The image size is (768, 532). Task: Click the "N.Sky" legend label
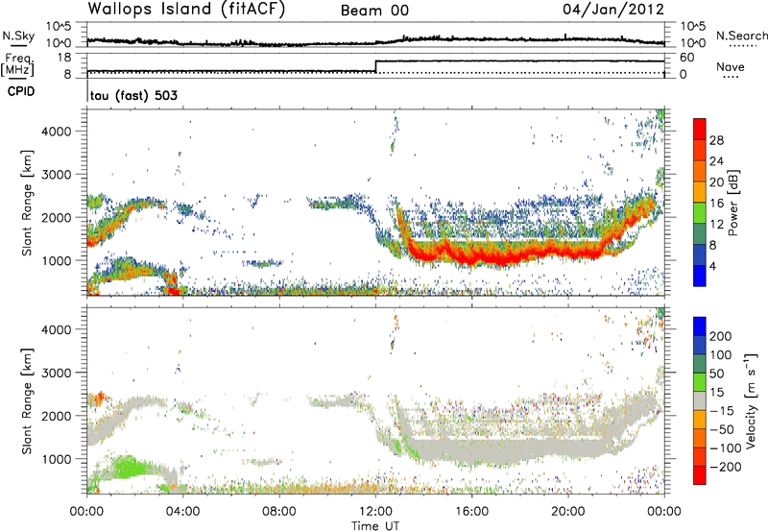pos(18,36)
